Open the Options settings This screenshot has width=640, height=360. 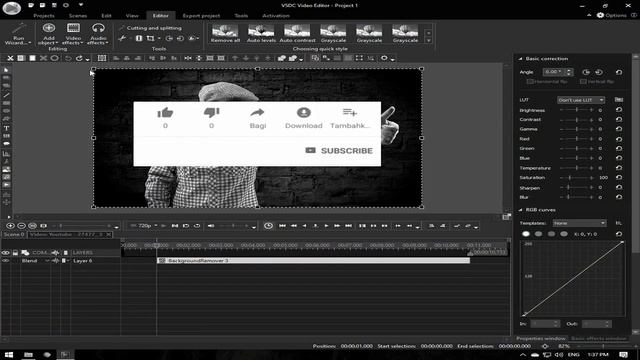point(611,15)
